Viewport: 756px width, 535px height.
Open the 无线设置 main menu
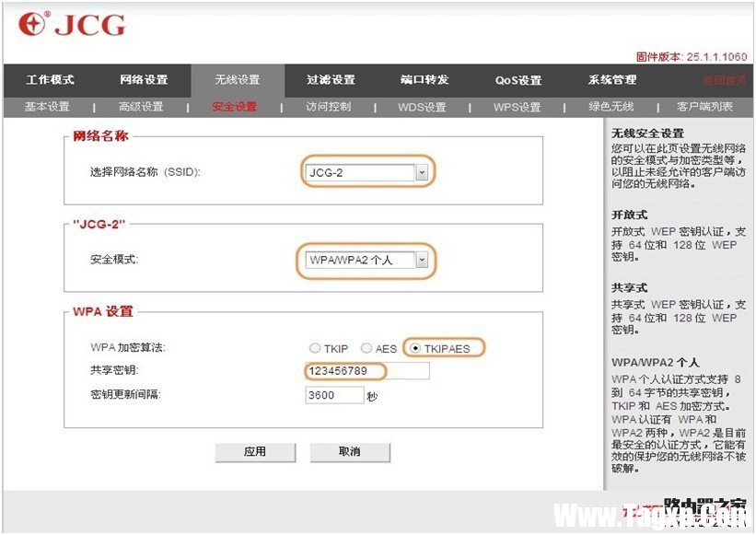point(238,79)
